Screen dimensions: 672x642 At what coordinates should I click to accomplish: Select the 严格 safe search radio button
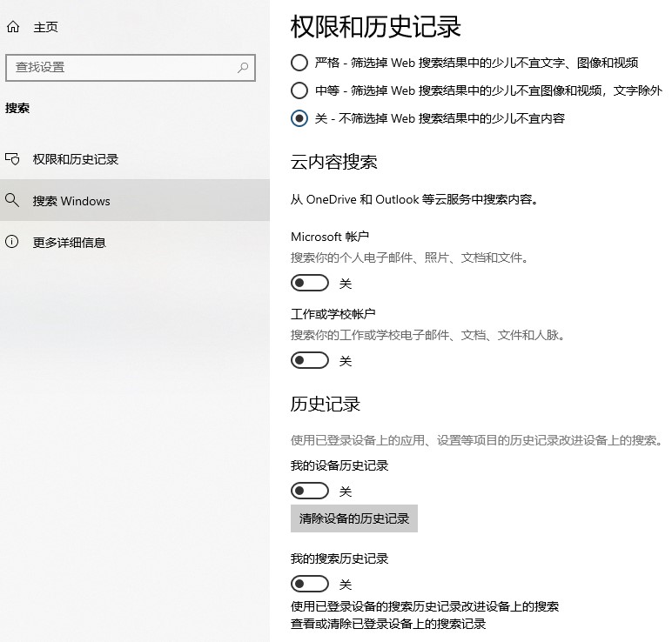299,63
